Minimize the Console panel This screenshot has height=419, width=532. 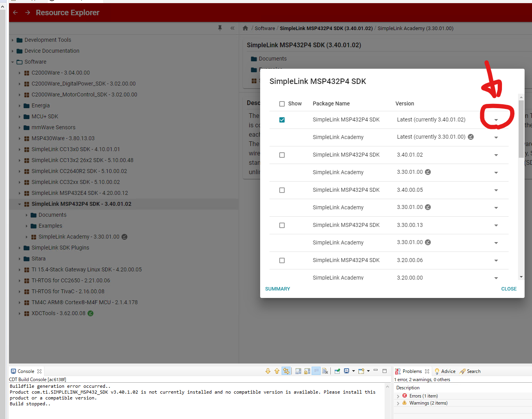click(376, 370)
